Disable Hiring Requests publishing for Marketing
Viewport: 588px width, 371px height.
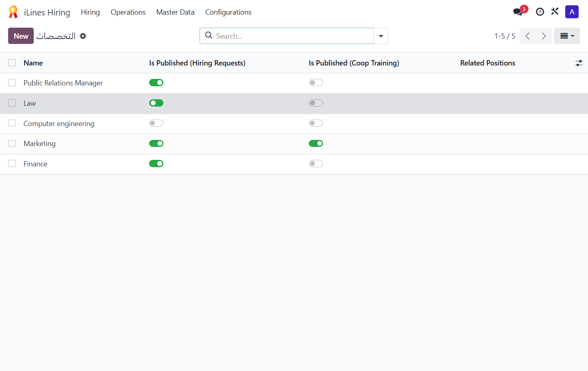(156, 144)
